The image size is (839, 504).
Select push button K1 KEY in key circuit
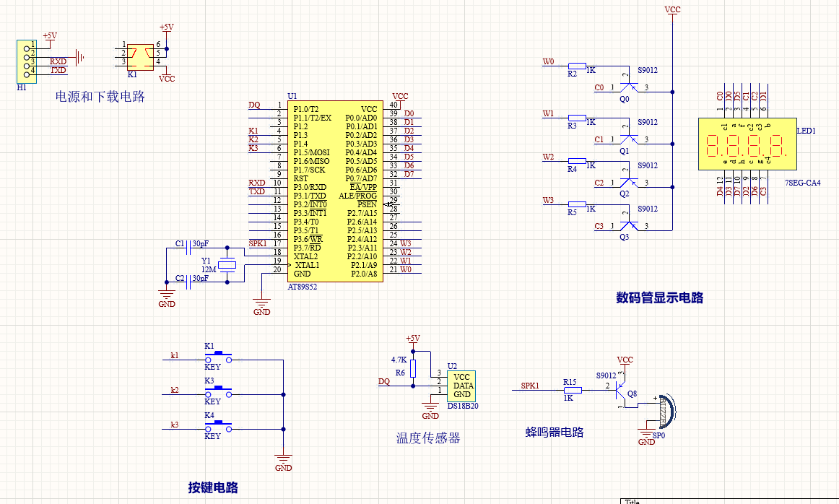[218, 357]
